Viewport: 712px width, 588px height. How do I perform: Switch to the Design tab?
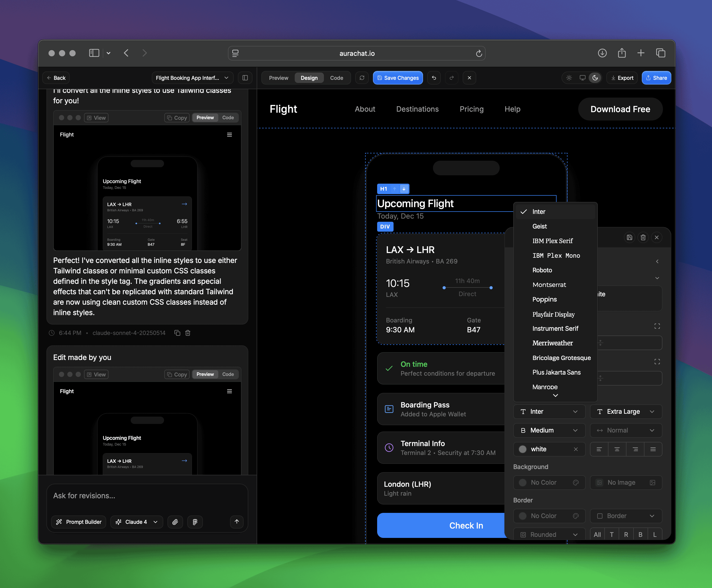(309, 78)
